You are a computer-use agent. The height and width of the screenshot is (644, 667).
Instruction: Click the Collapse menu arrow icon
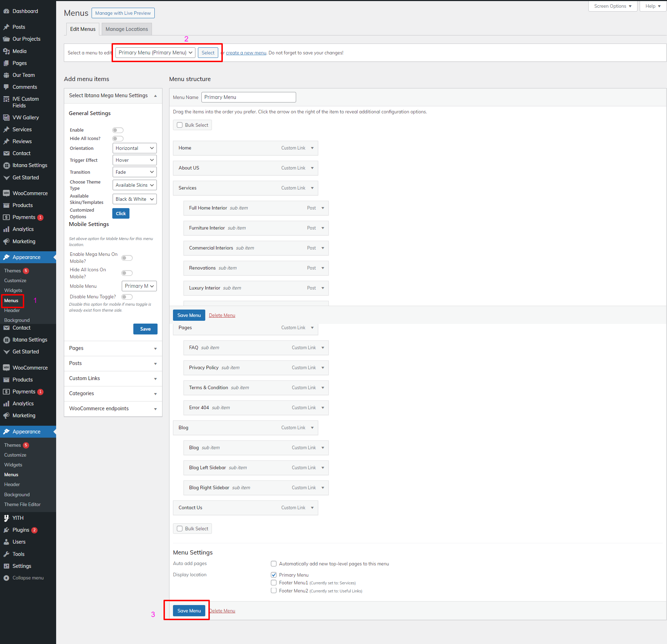coord(6,578)
